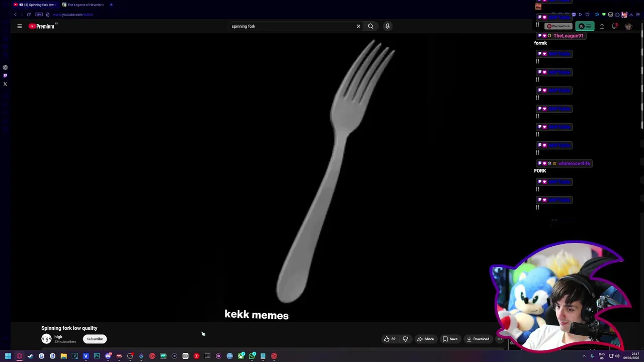Open File Explorer from the taskbar
Image resolution: width=644 pixels, height=362 pixels.
(x=63, y=356)
